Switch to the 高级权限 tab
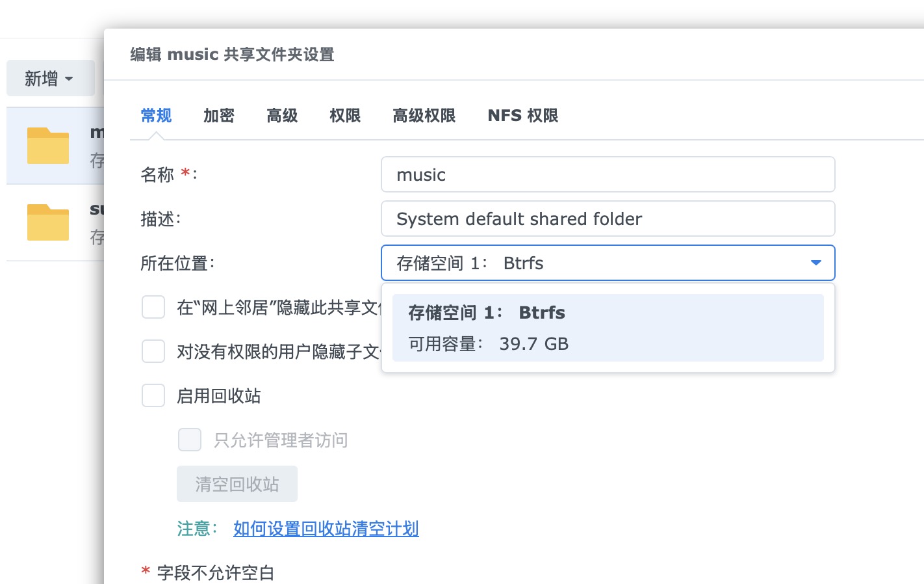The image size is (924, 584). [424, 116]
